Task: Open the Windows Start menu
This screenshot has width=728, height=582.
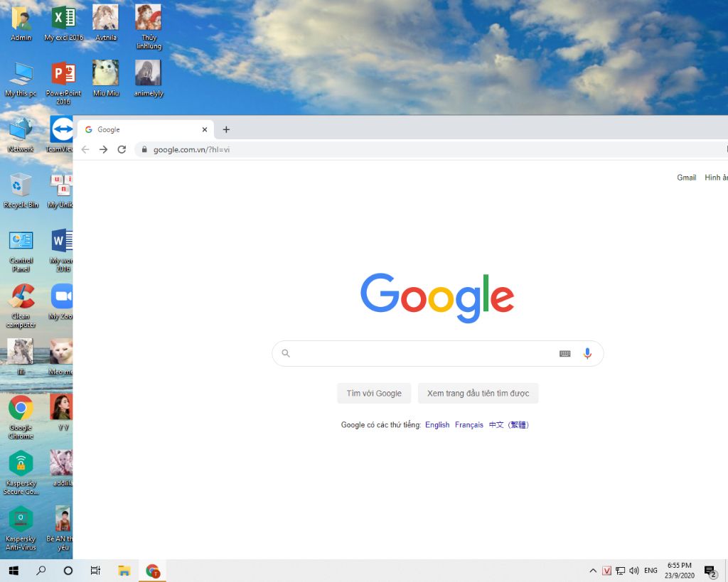Action: [x=14, y=571]
